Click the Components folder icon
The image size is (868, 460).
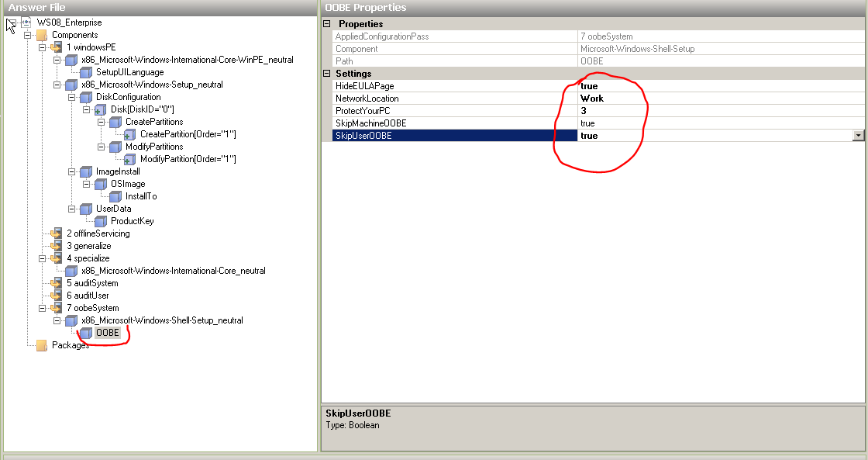(x=42, y=36)
